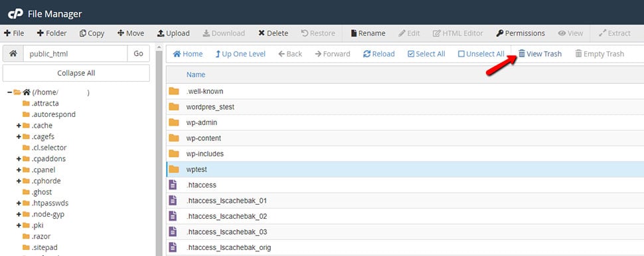The width and height of the screenshot is (644, 256).
Task: Click the .well-known folder icon
Action: pyautogui.click(x=174, y=91)
